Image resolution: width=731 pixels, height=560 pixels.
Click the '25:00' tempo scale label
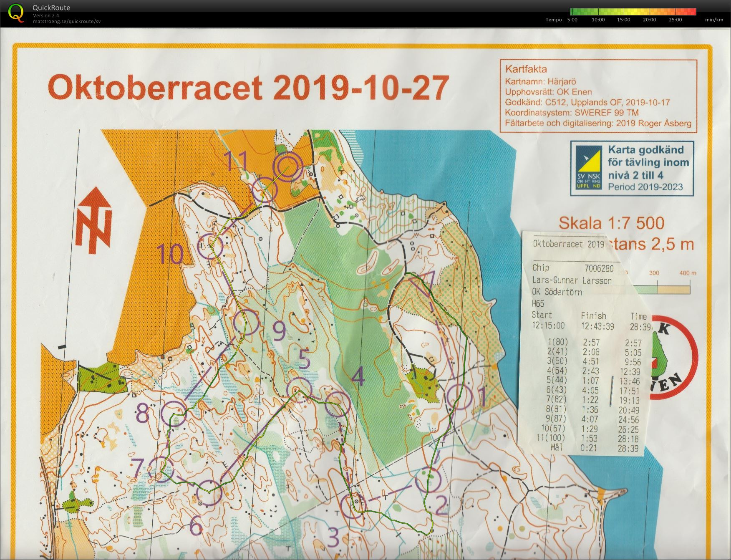tap(675, 20)
